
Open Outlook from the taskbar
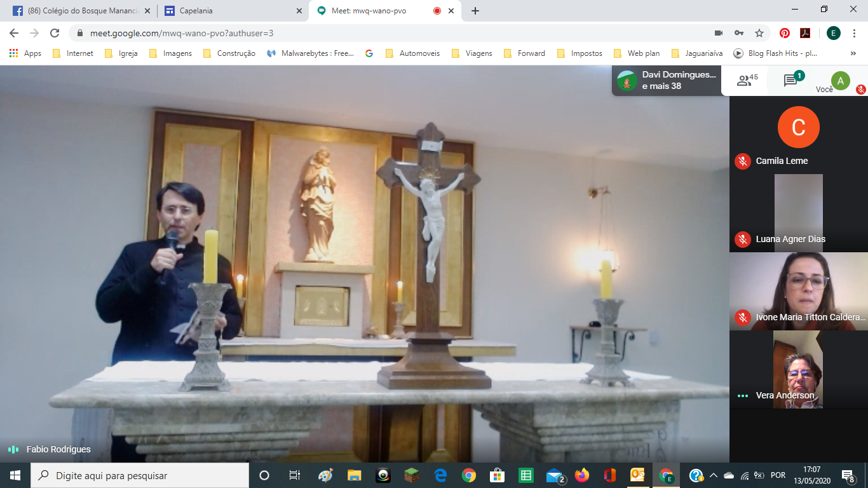pyautogui.click(x=637, y=475)
